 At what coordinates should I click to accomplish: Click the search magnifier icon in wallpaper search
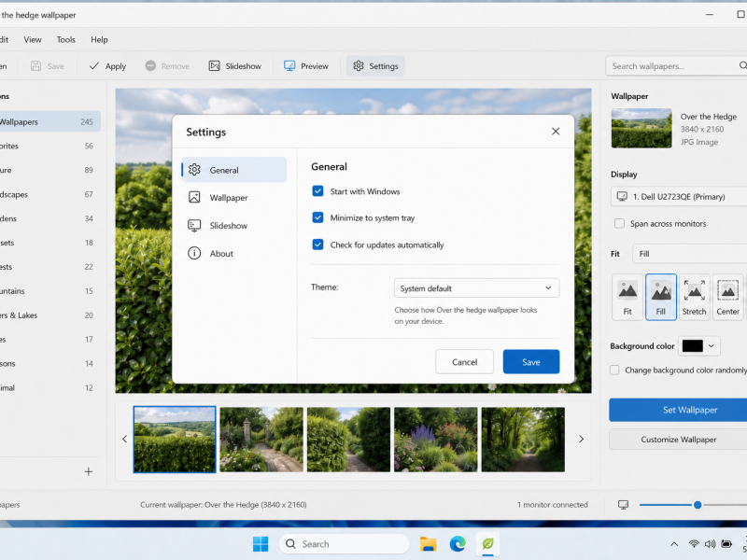[x=742, y=65]
